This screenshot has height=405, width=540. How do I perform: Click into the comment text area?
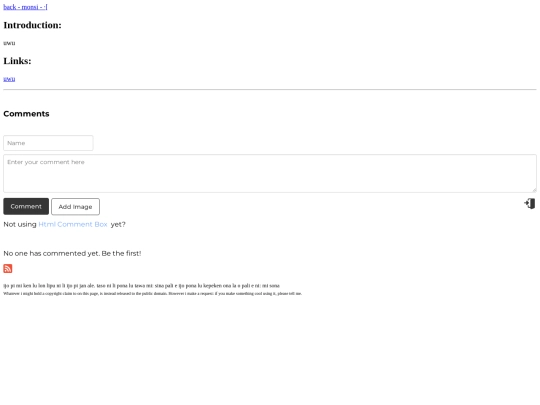coord(270,173)
